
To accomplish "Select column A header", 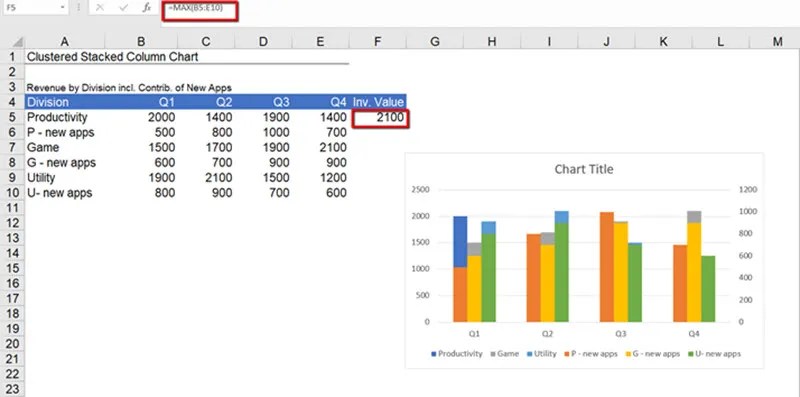I will (65, 42).
